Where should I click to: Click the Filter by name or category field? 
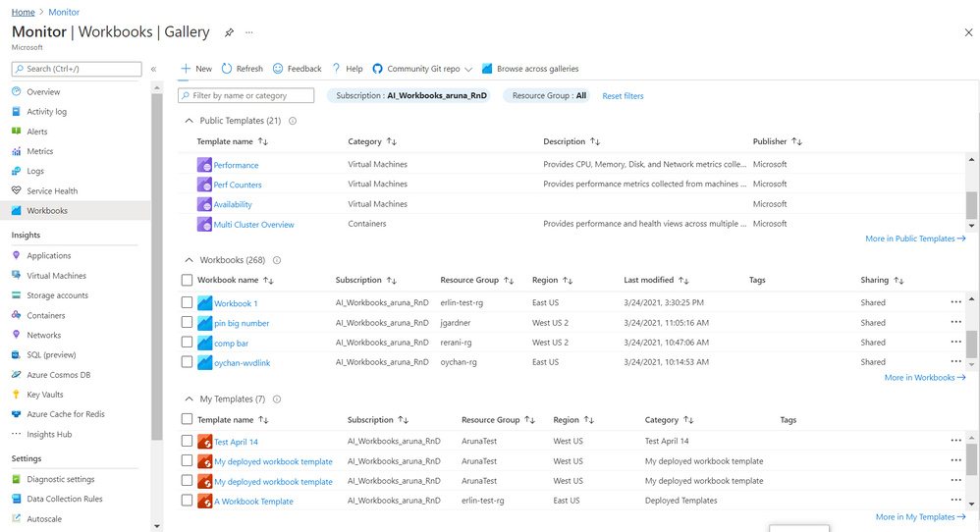tap(245, 95)
